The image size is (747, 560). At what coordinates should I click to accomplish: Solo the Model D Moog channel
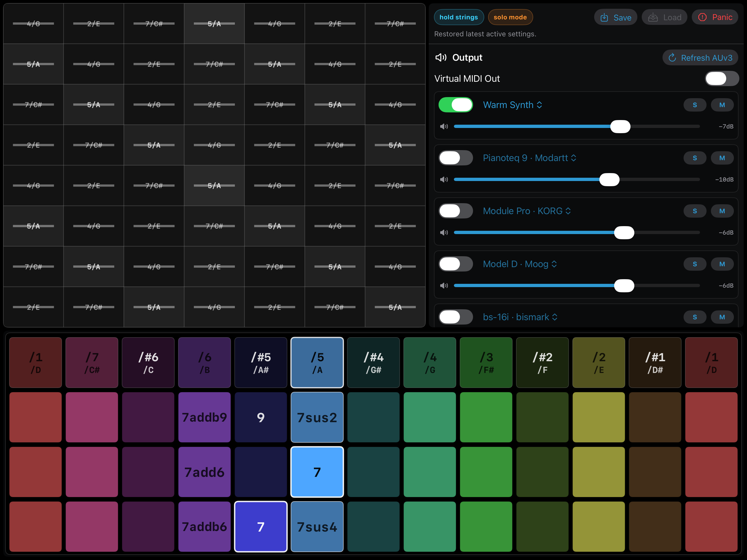(x=695, y=264)
